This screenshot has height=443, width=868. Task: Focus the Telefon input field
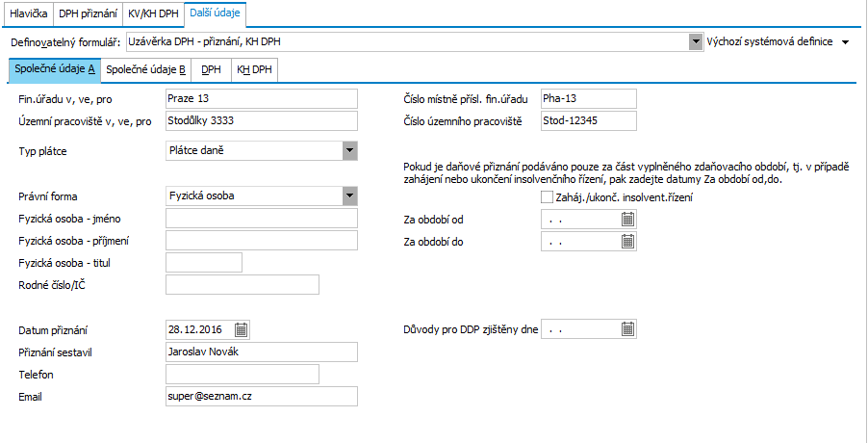point(242,374)
